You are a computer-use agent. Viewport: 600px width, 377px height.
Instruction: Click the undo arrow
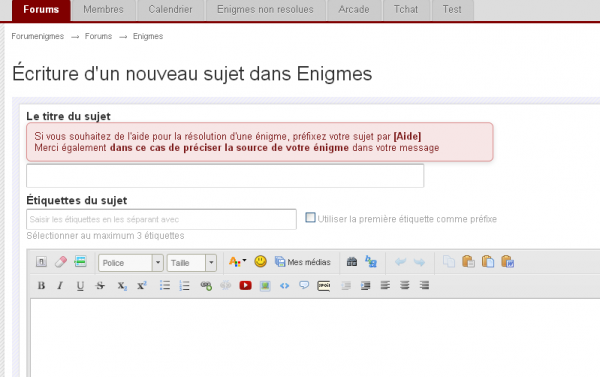click(x=400, y=262)
